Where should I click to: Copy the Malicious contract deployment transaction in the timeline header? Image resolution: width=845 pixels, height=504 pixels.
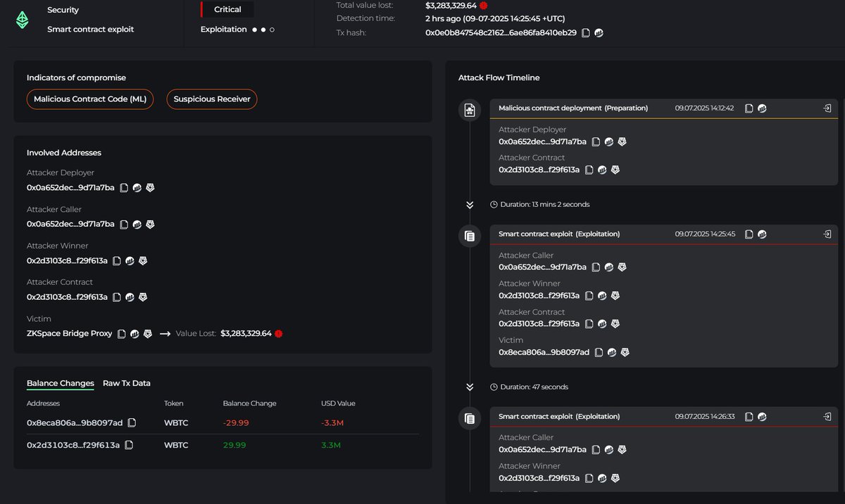coord(749,108)
